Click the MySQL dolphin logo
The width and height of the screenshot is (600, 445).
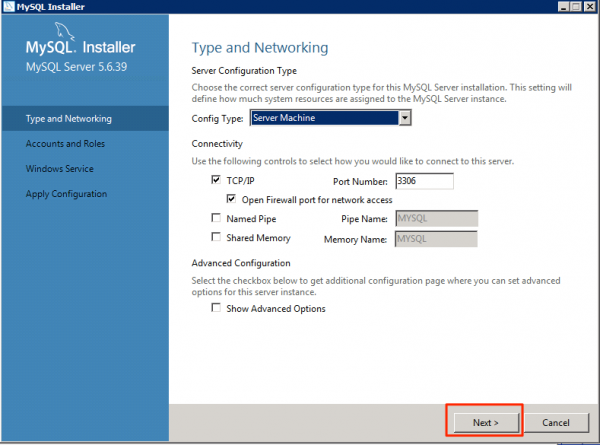(64, 31)
